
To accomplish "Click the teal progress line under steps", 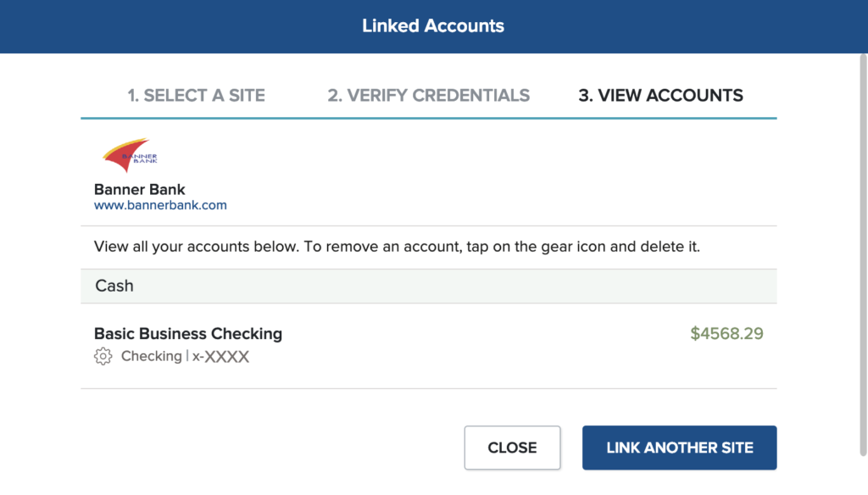I will (428, 118).
